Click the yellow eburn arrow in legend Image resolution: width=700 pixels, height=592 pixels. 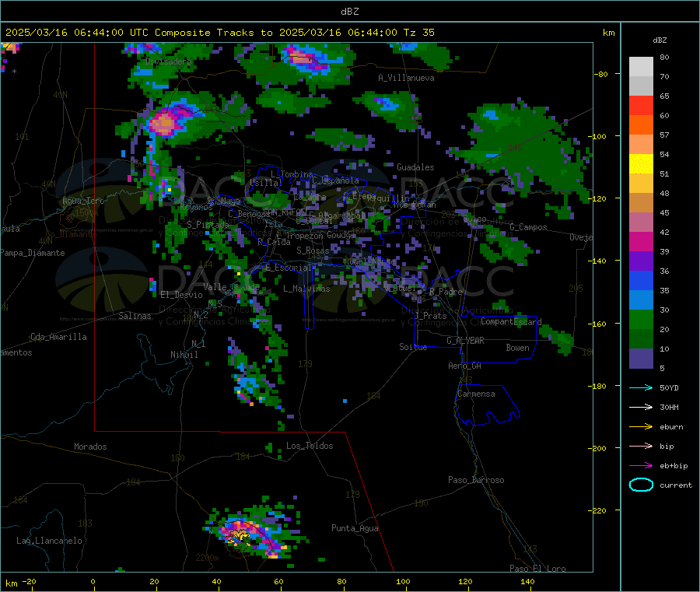click(x=641, y=427)
